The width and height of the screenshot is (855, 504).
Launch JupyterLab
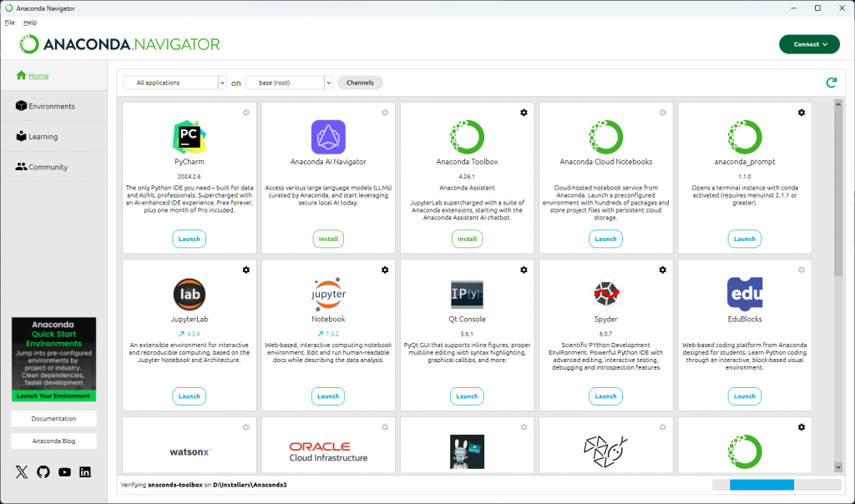click(x=190, y=396)
